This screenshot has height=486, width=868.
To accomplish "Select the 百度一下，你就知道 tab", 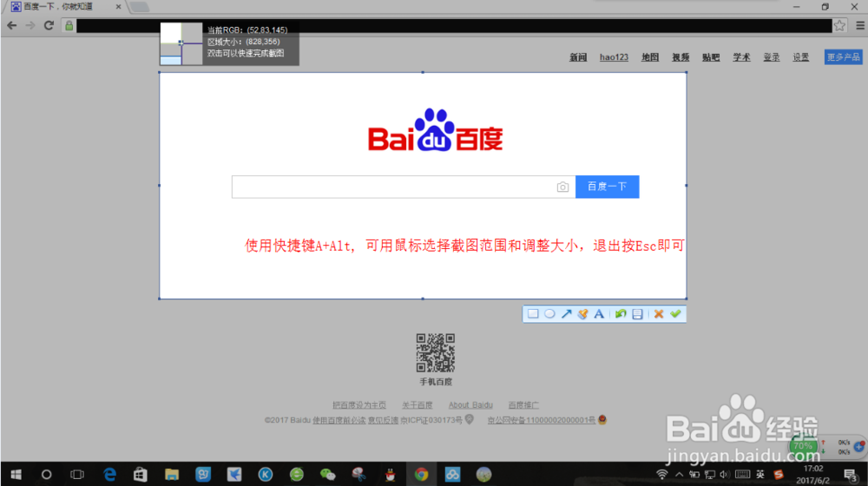I will [x=63, y=7].
